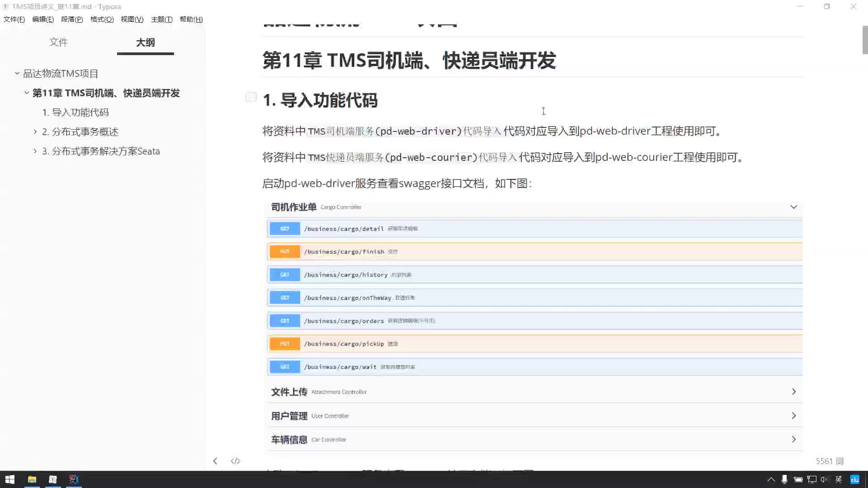Show hidden system tray icons
Image resolution: width=868 pixels, height=488 pixels.
pos(771,479)
